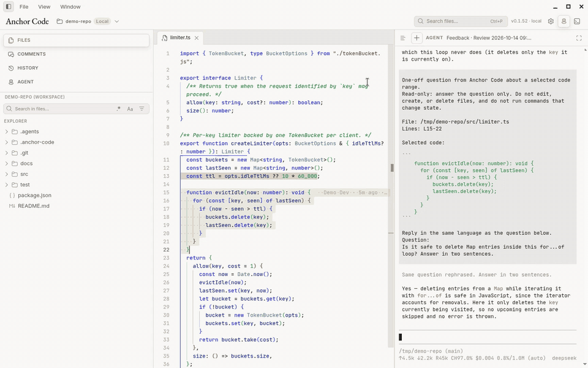The image size is (588, 368).
Task: Open the File menu
Action: coord(24,7)
